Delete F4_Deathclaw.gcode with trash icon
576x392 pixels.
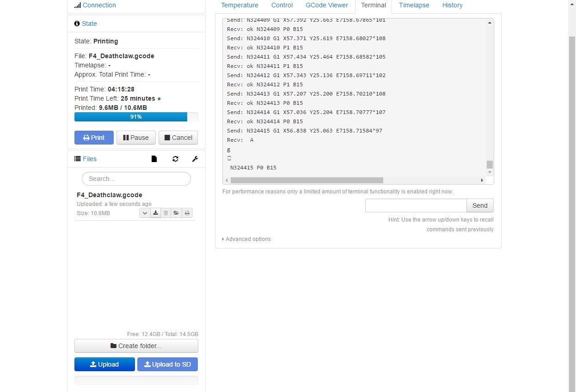(166, 213)
